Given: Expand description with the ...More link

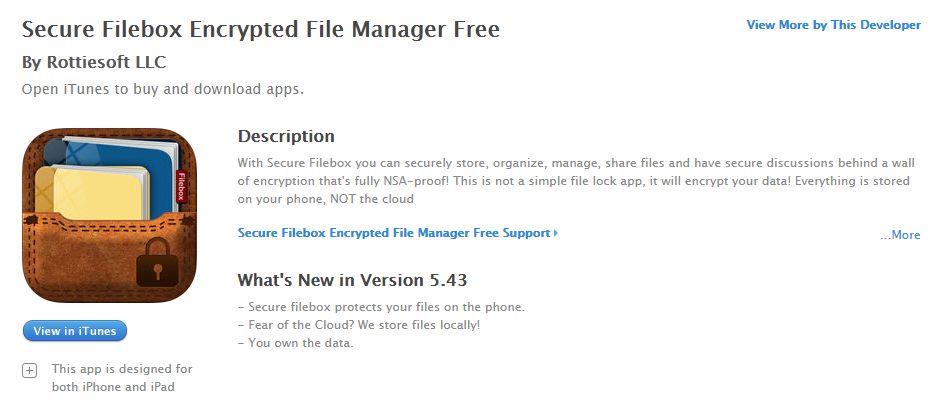Looking at the screenshot, I should [900, 235].
